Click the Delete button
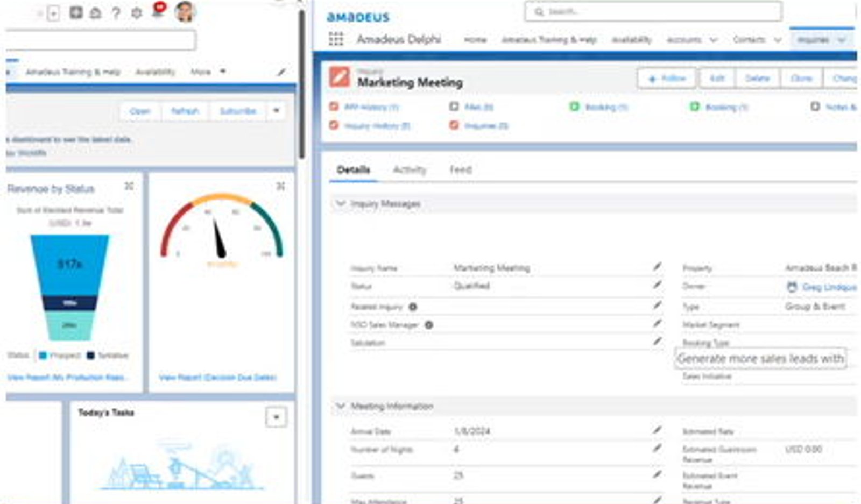This screenshot has width=861, height=504. (x=758, y=79)
